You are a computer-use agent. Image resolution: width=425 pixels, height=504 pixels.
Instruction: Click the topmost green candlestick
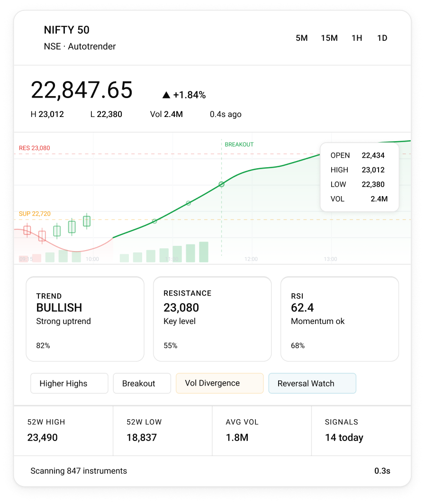coord(87,221)
